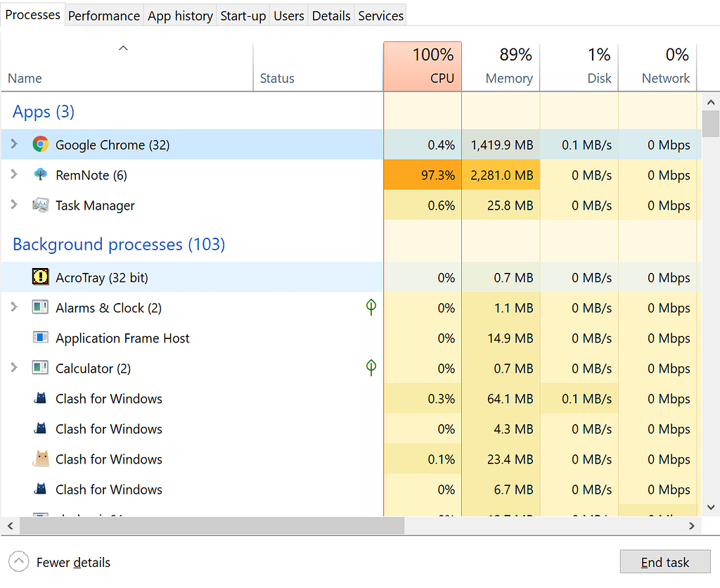Click the suspended leaf icon beside Calculator
The height and width of the screenshot is (588, 720).
[x=371, y=368]
